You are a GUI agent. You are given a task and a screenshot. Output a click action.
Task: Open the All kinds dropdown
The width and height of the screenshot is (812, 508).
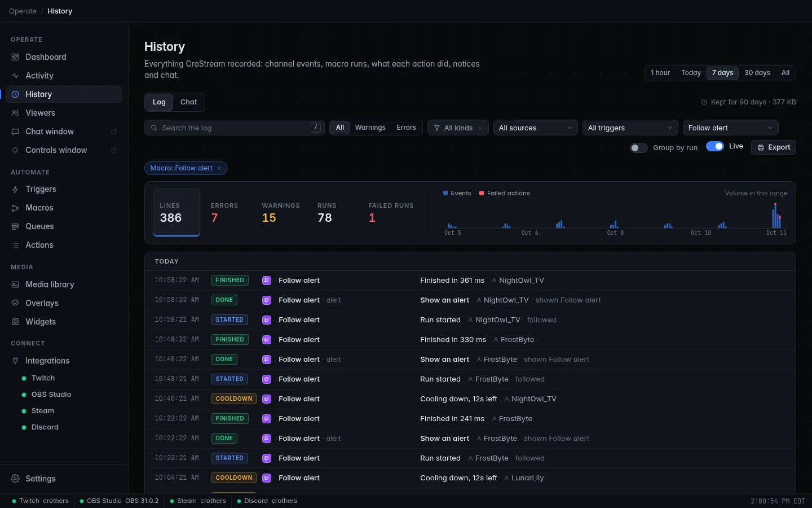click(x=458, y=128)
